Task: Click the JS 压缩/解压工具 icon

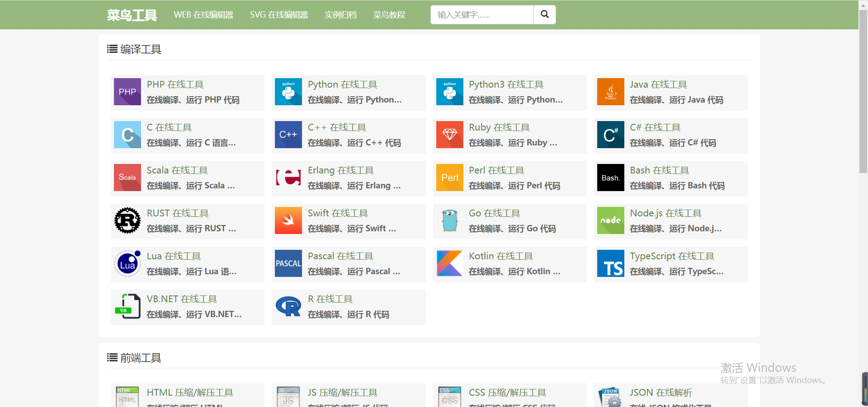Action: pyautogui.click(x=288, y=397)
